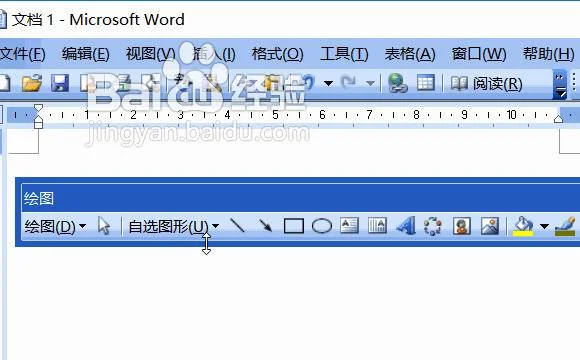Click the Open folder icon
This screenshot has width=580, height=360.
[32, 83]
